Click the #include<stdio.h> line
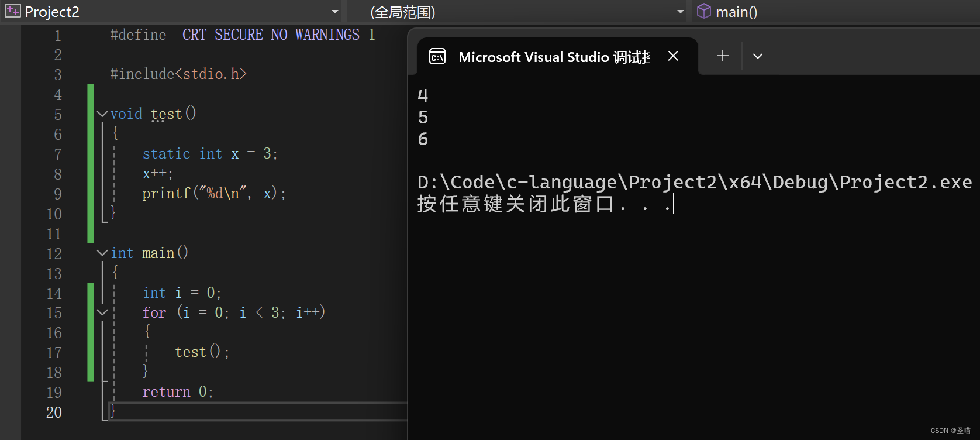 (178, 74)
